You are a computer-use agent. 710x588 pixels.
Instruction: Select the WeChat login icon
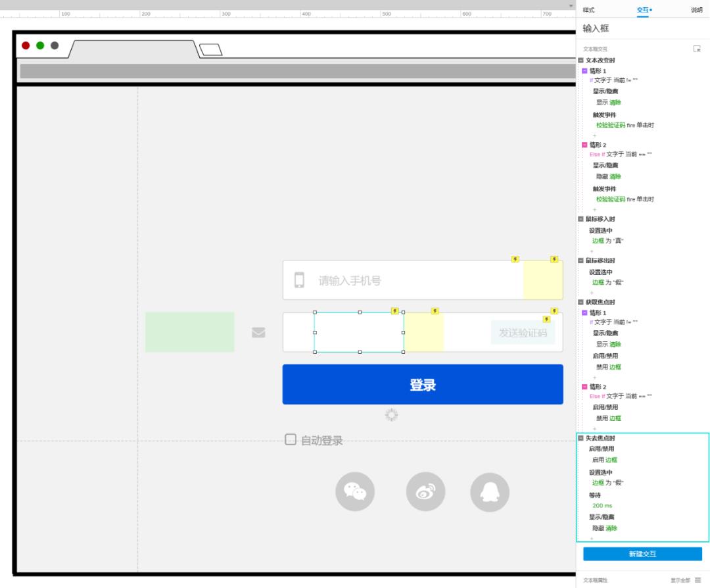(x=355, y=491)
